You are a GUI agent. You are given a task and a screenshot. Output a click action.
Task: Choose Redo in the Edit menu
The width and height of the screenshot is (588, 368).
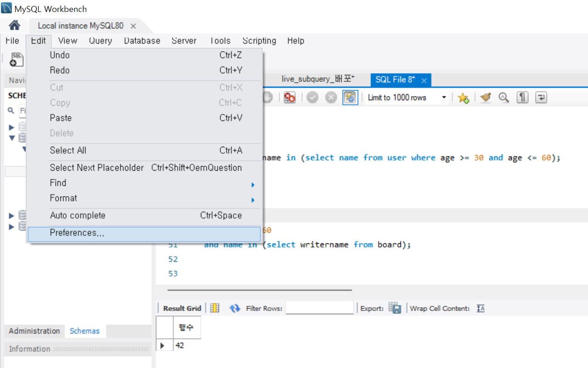click(144, 70)
